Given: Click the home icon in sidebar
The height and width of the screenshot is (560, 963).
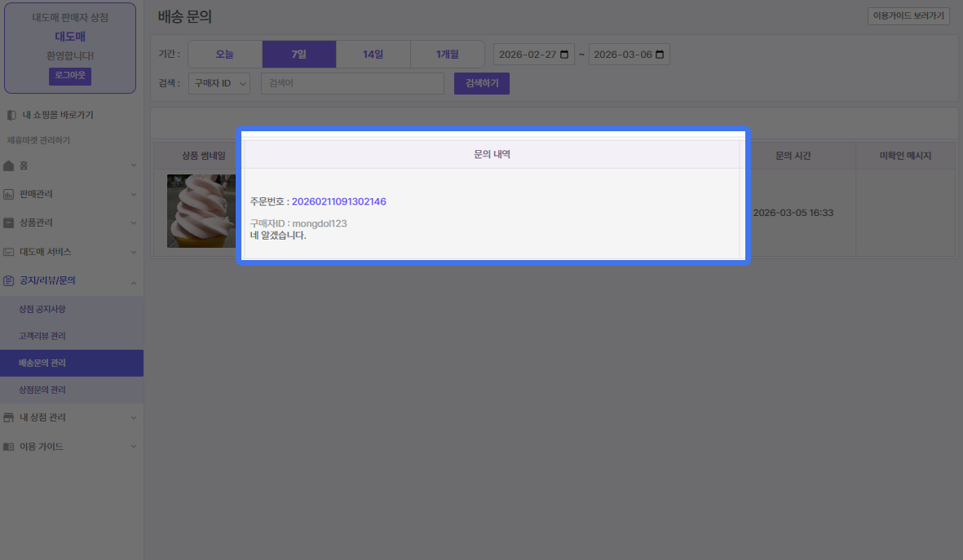Looking at the screenshot, I should (x=9, y=165).
